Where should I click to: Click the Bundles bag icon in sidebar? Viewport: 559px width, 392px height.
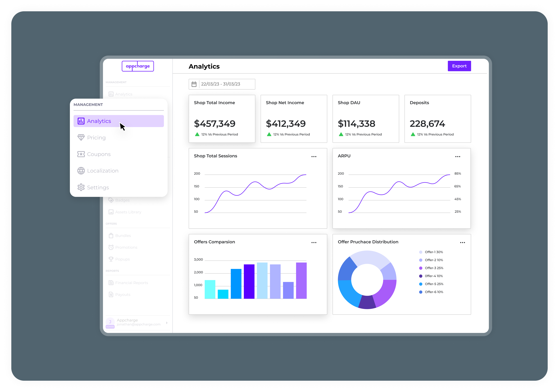tap(111, 235)
